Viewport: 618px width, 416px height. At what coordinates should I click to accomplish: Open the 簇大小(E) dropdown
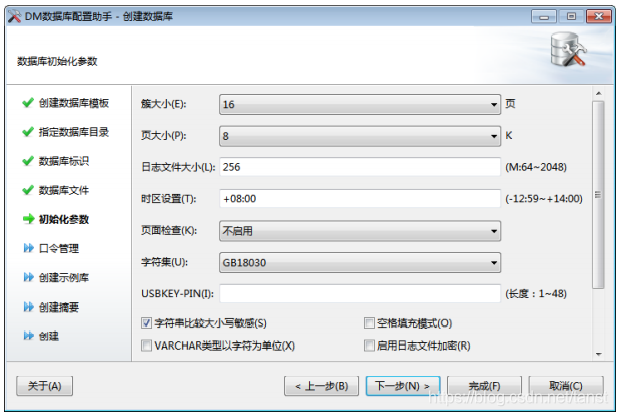(x=360, y=104)
